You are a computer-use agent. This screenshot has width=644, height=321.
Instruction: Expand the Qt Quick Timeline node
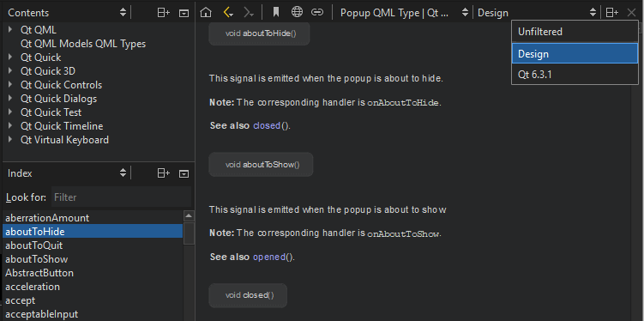coord(10,126)
